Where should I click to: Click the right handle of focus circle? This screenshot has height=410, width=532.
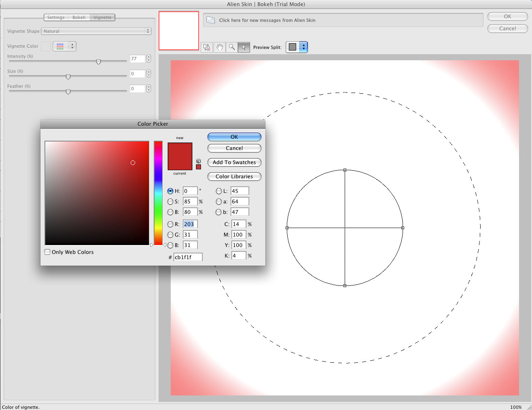(403, 228)
